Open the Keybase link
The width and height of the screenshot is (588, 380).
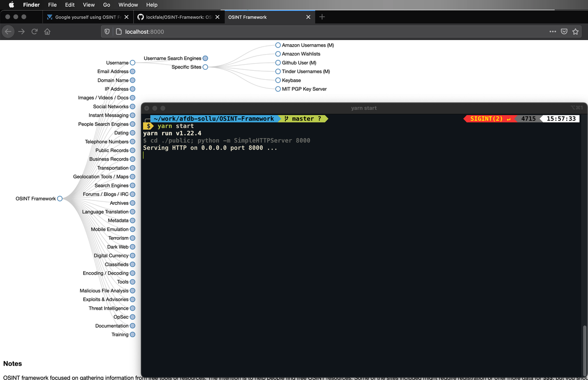click(291, 80)
